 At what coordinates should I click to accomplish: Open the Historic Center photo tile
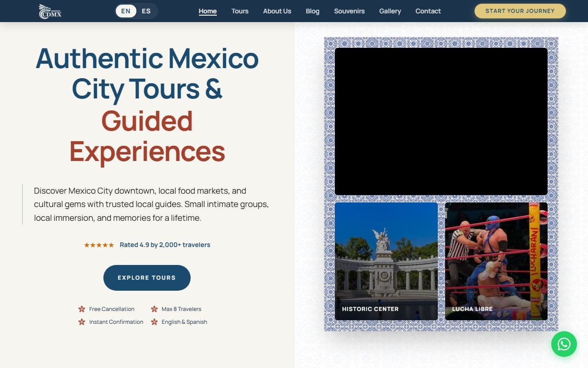pos(386,261)
